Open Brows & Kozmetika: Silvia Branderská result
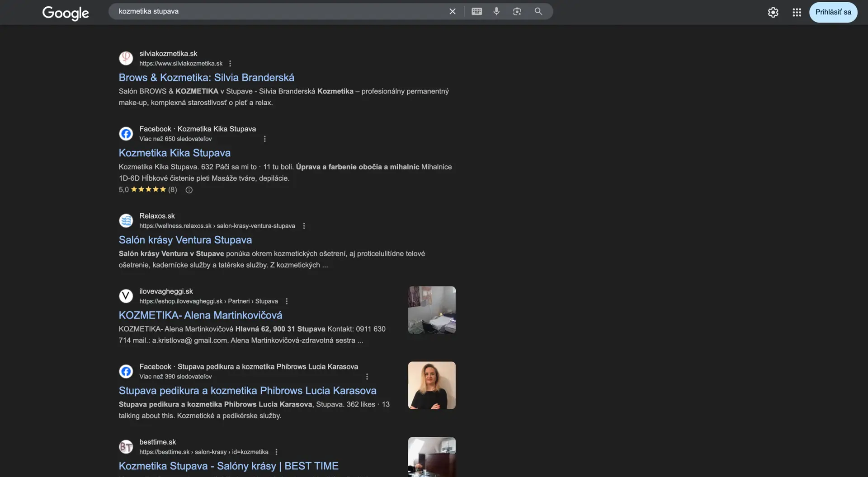 pyautogui.click(x=207, y=78)
